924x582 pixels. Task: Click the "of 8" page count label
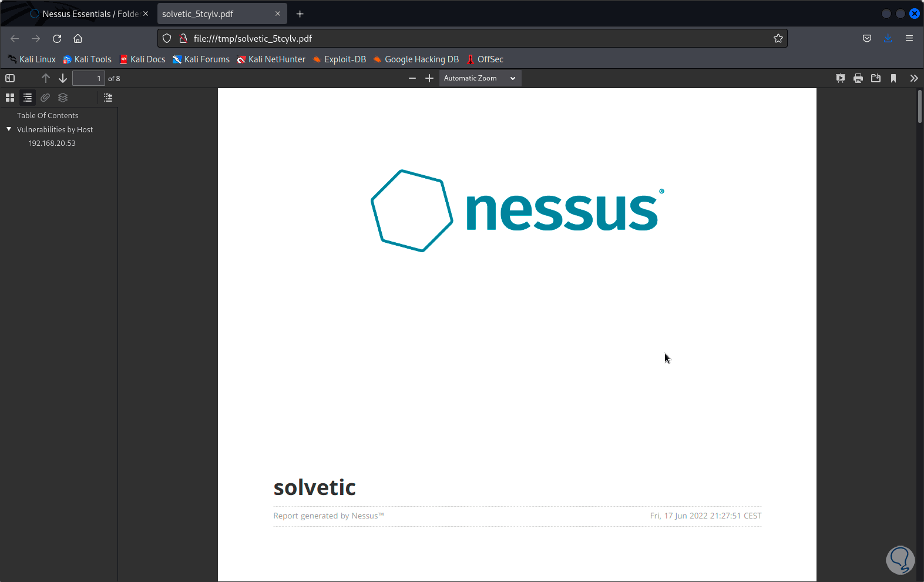pos(114,79)
